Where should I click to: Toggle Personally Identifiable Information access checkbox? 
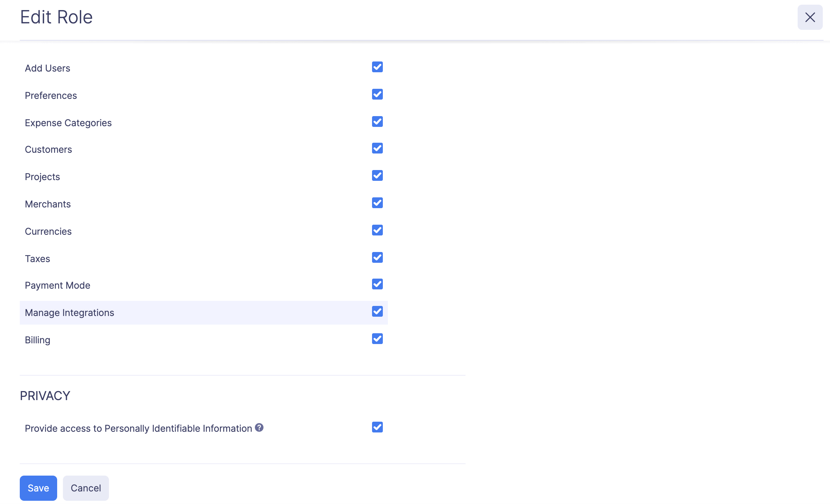click(x=377, y=427)
